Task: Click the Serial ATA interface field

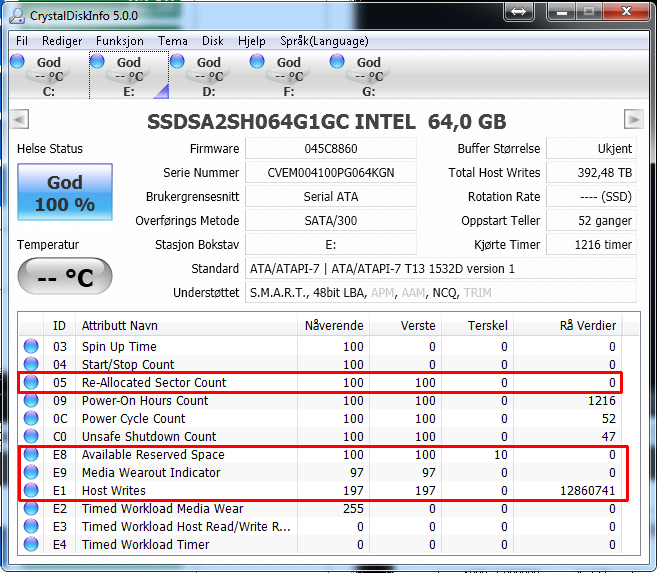Action: pyautogui.click(x=331, y=196)
